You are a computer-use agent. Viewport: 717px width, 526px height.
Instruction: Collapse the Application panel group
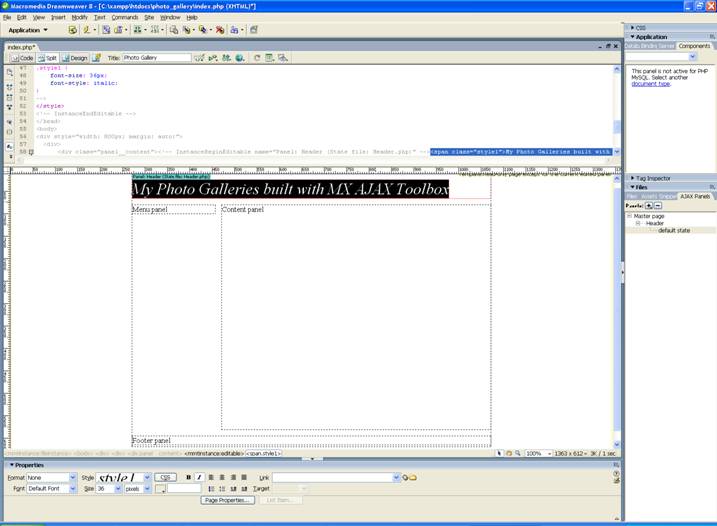tap(649, 37)
